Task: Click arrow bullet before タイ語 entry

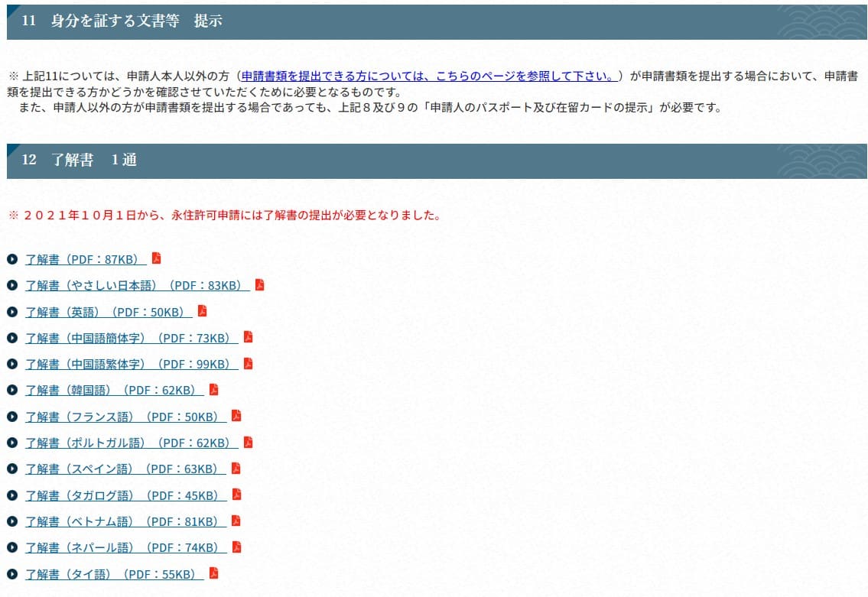Action: point(12,574)
